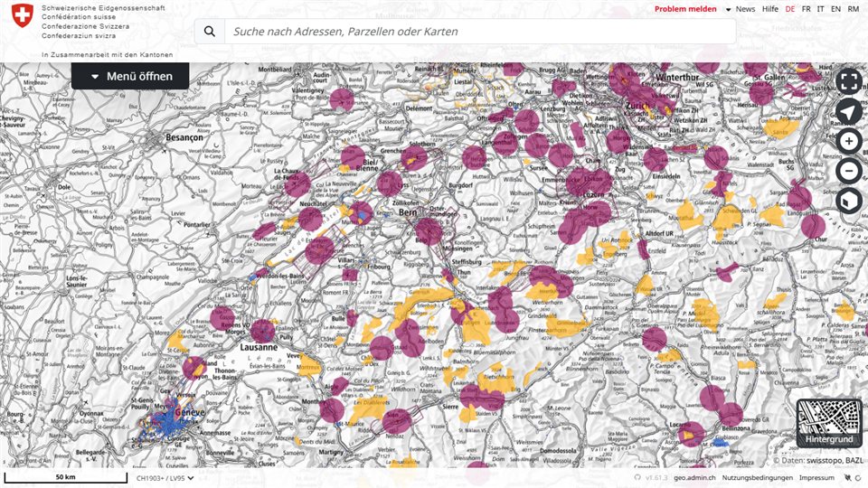
Task: Click the Burgdorf label on map
Action: [460, 185]
